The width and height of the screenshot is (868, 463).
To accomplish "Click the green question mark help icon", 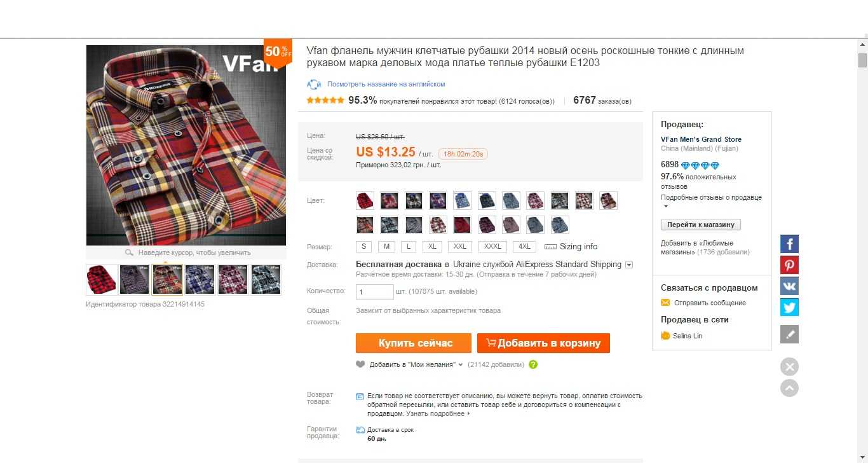I will click(533, 364).
